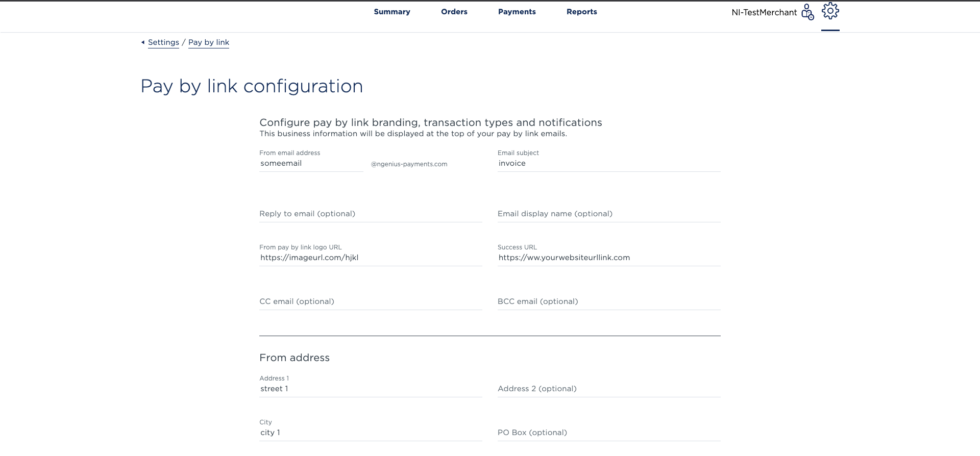Click the 'Configure pay by link branding' heading

pyautogui.click(x=431, y=122)
